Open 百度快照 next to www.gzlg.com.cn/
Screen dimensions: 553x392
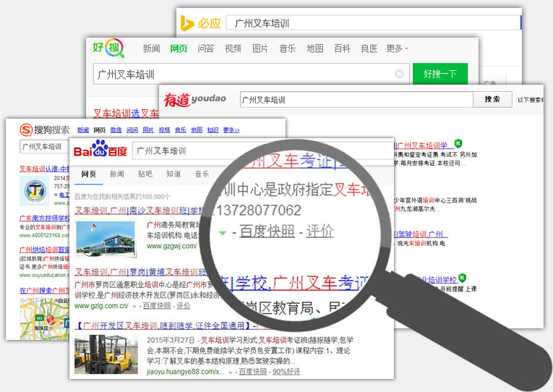pos(157,306)
